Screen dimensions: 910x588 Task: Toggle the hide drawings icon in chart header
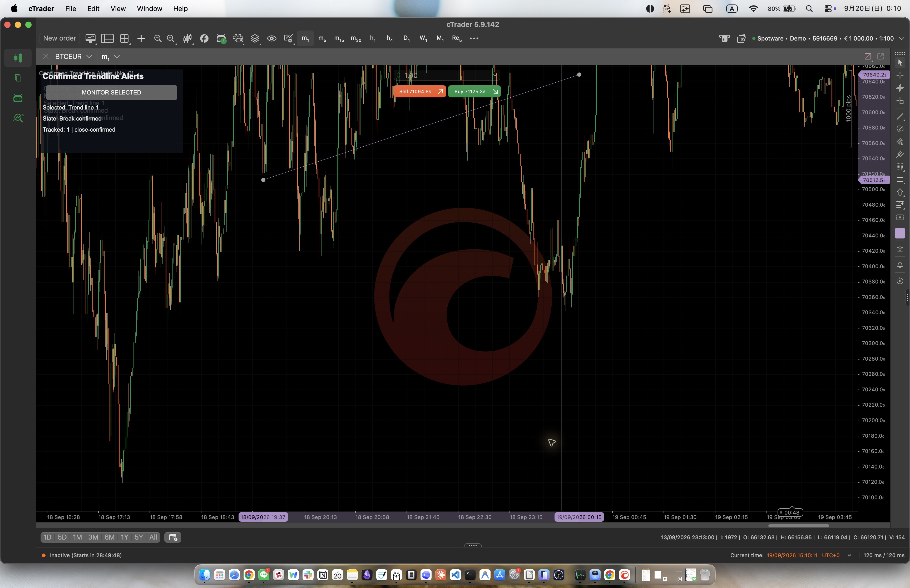click(x=868, y=57)
